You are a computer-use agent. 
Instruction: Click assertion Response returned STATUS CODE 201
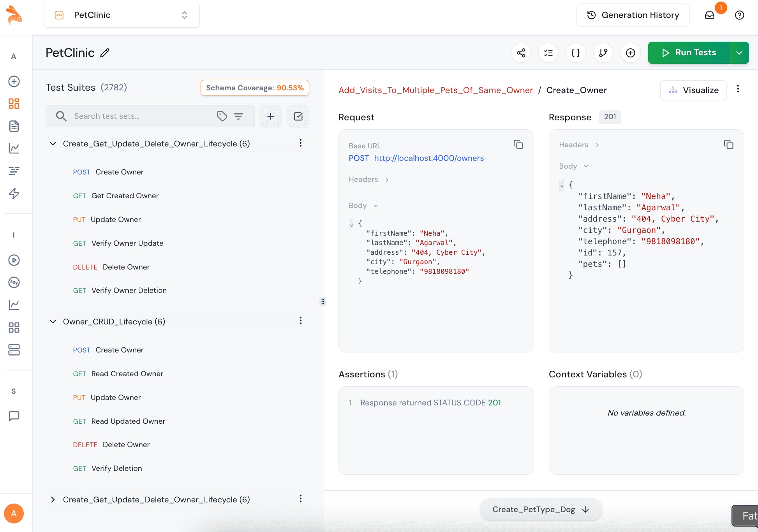coord(430,403)
